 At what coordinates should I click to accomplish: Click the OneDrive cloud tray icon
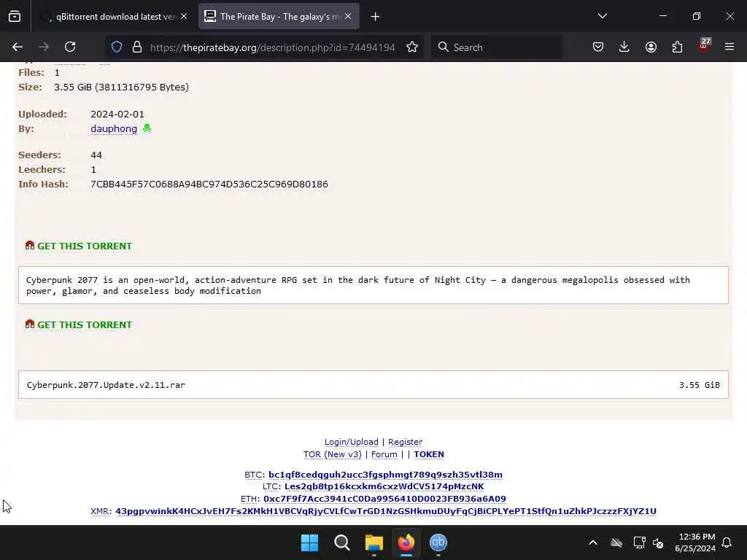tap(616, 542)
